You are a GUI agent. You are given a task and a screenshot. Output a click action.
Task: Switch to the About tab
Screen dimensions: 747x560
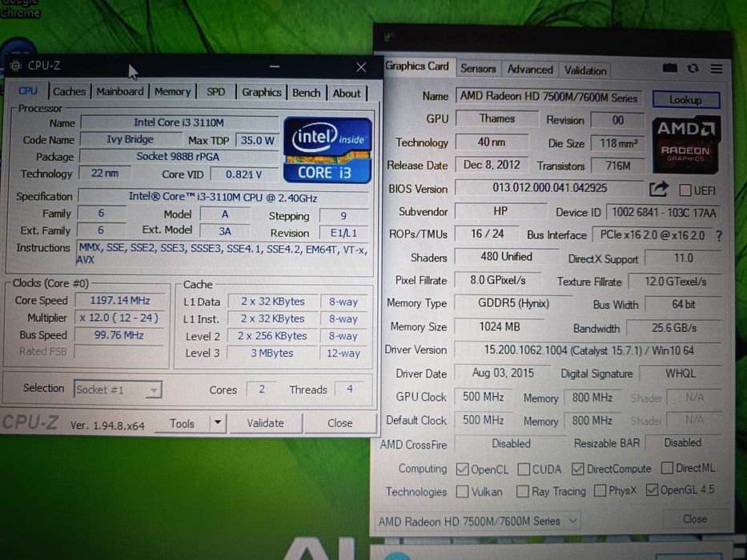347,94
